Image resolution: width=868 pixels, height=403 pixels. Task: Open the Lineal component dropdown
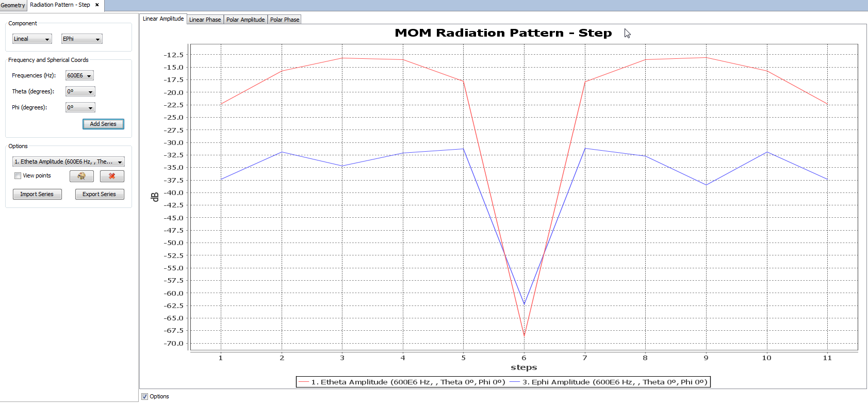tap(32, 39)
